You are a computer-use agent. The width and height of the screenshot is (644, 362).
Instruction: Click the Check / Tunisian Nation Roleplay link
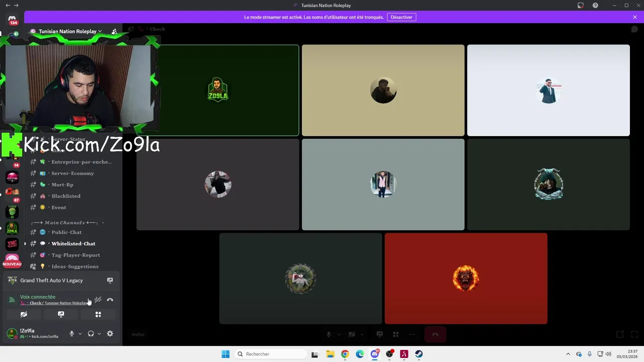(x=54, y=303)
